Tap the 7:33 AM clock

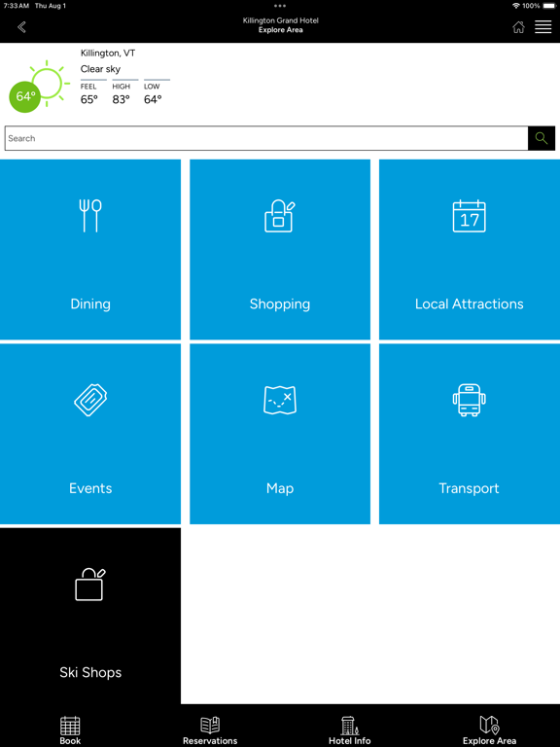[16, 6]
